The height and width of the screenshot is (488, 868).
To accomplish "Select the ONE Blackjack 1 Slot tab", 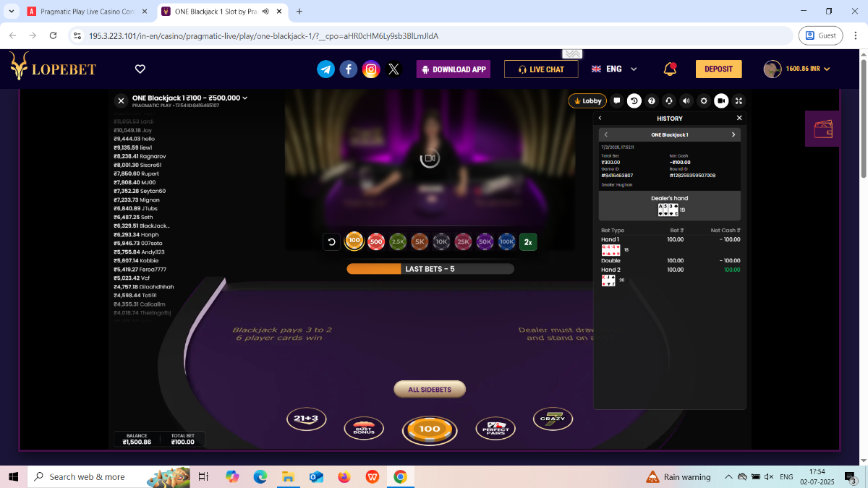I will pos(221,12).
